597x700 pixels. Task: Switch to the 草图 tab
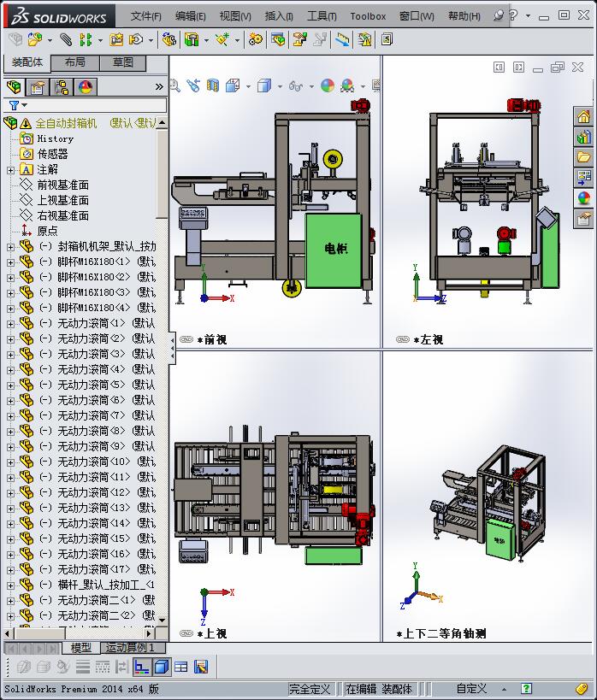coord(123,62)
